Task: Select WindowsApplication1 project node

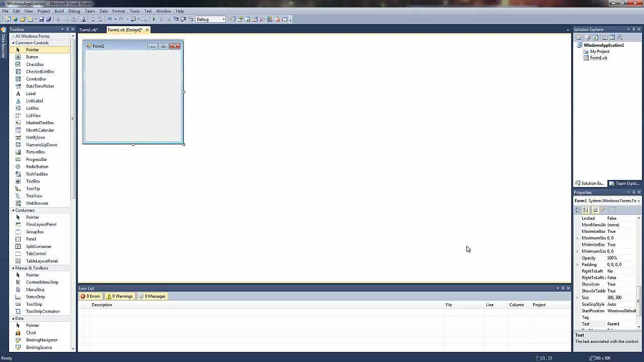Action: click(603, 45)
